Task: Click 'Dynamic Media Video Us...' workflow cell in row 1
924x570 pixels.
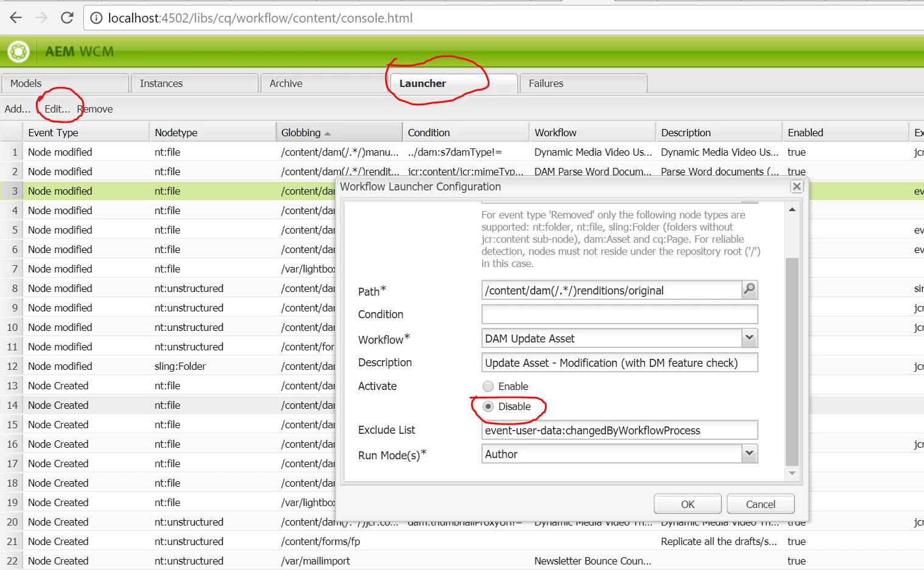Action: coord(593,152)
